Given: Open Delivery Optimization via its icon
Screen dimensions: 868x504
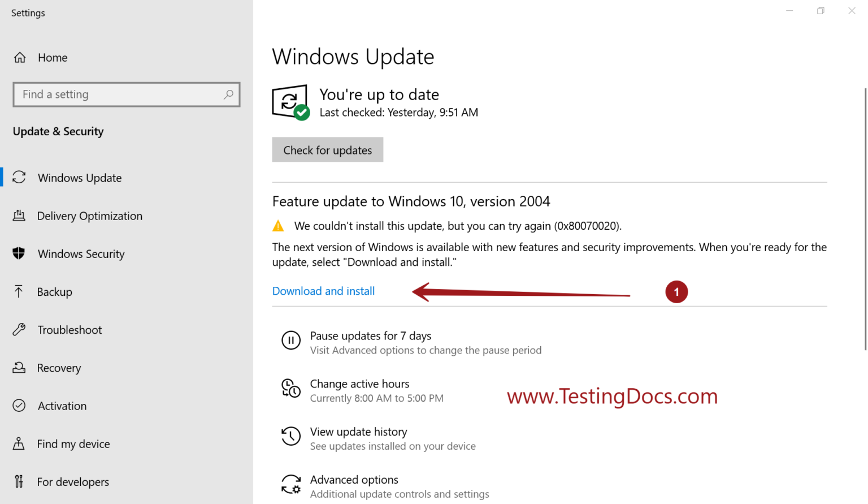Looking at the screenshot, I should [20, 216].
